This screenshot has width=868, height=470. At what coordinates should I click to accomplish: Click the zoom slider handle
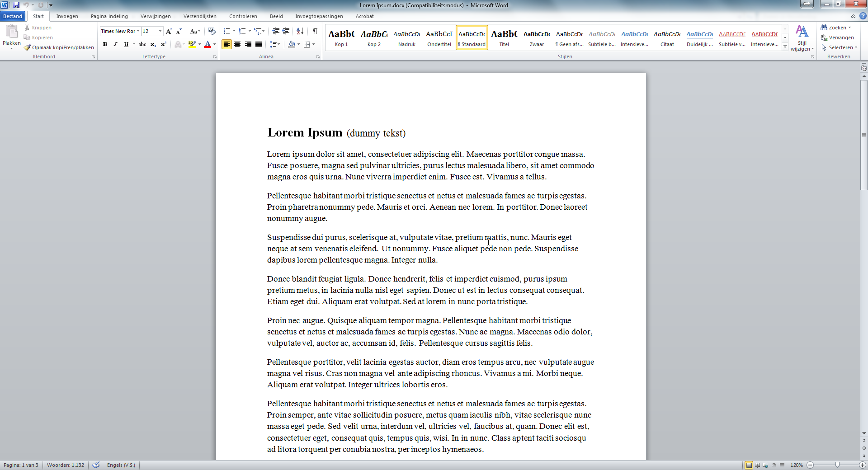coord(837,465)
